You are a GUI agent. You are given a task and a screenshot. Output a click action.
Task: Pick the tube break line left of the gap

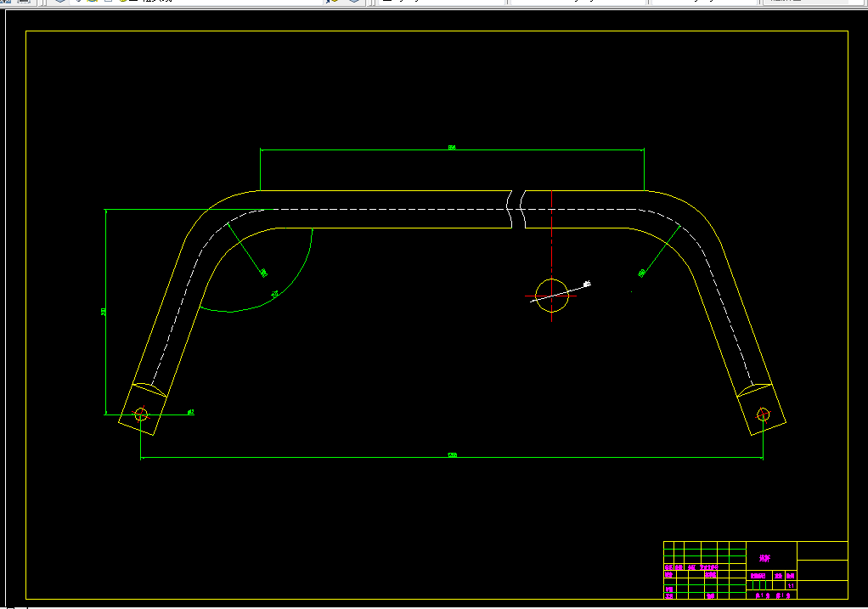[x=510, y=209]
